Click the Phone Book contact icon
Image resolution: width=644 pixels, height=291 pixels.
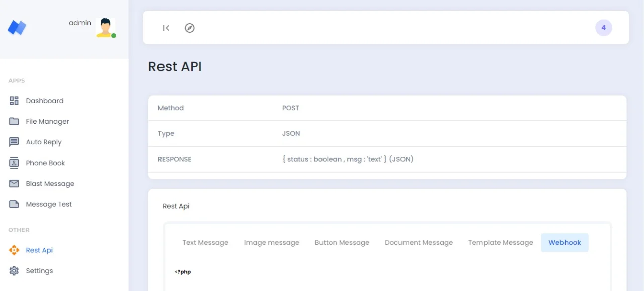(14, 163)
